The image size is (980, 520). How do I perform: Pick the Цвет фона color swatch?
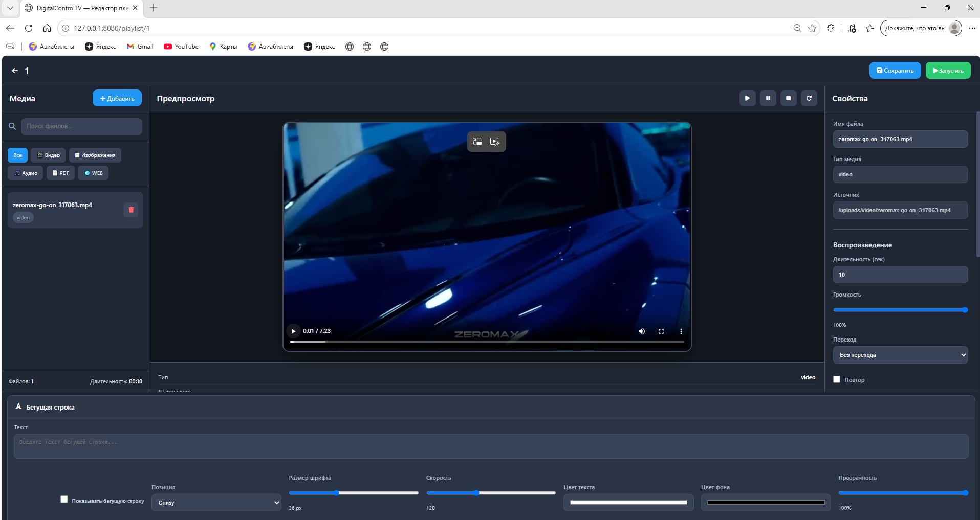click(x=766, y=503)
